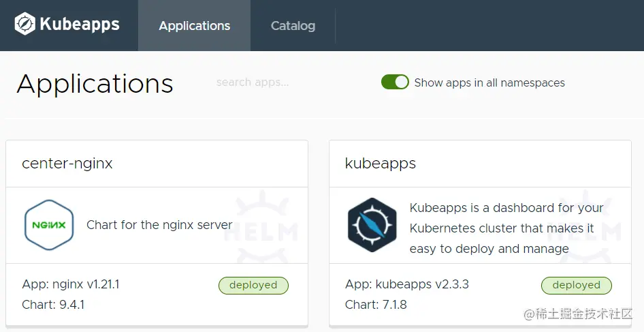Click "App: kubeapps v2.3.3" version text
The width and height of the screenshot is (644, 332).
[407, 284]
